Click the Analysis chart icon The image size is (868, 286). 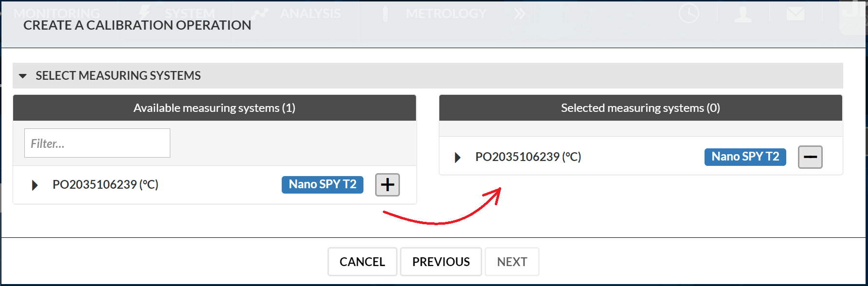(x=260, y=14)
